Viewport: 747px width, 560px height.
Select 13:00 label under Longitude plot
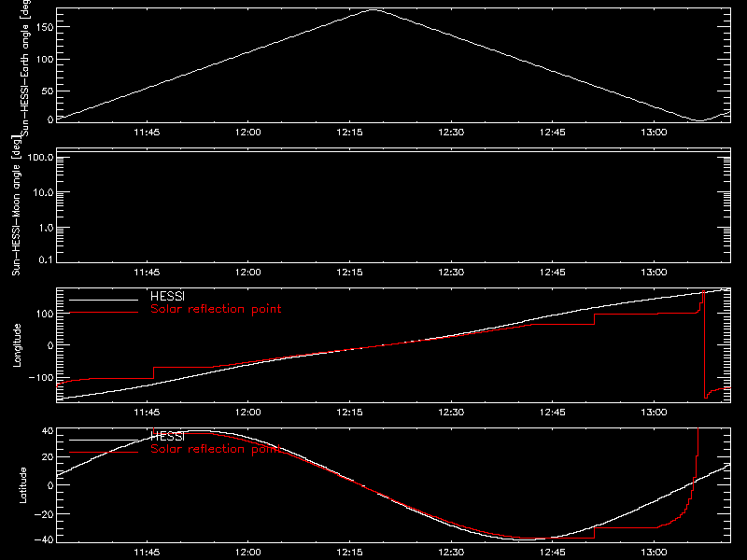(x=655, y=413)
